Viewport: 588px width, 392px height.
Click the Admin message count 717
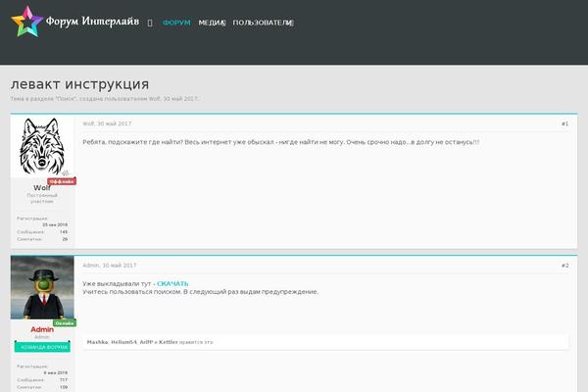(x=64, y=380)
